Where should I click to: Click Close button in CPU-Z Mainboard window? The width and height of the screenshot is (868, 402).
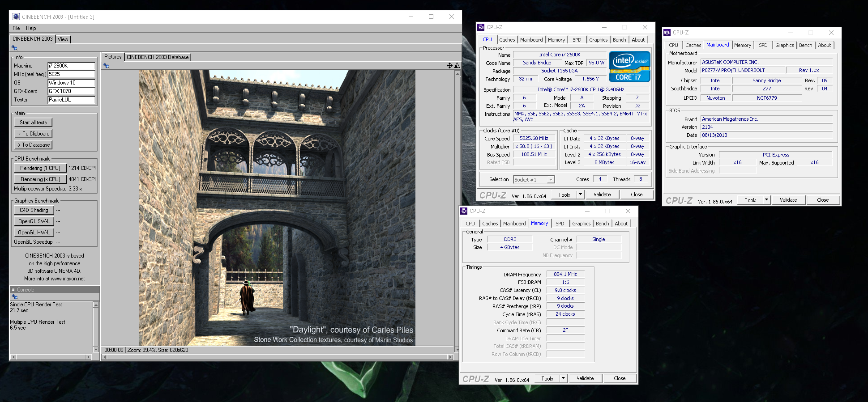(x=823, y=200)
